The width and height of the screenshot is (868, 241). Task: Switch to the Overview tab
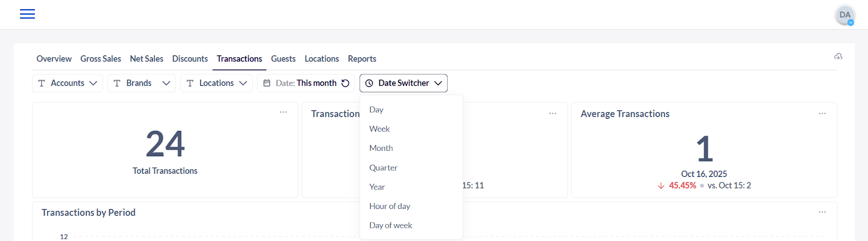click(54, 59)
